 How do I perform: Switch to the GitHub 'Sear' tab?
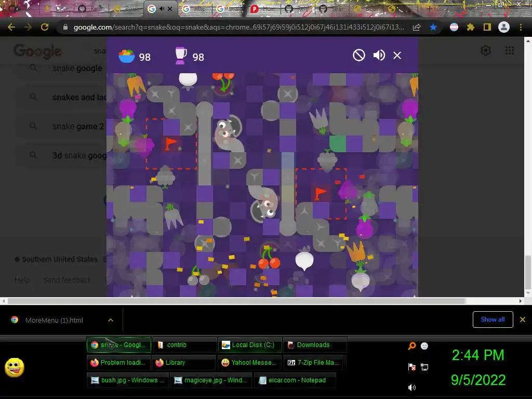coord(332,9)
